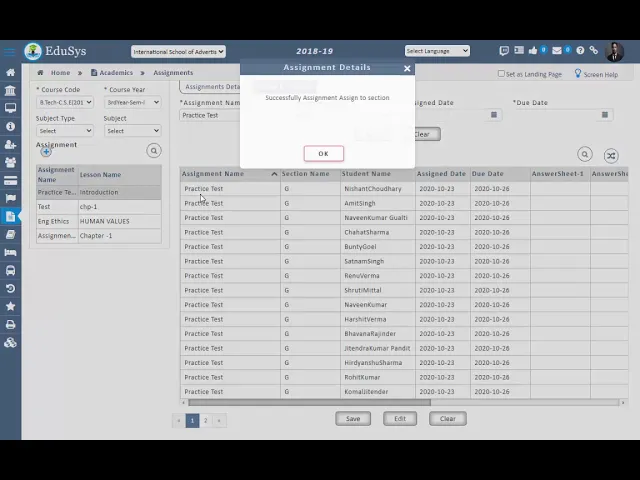Click the NishantChoudhary student row
640x480 pixels.
pos(404,189)
